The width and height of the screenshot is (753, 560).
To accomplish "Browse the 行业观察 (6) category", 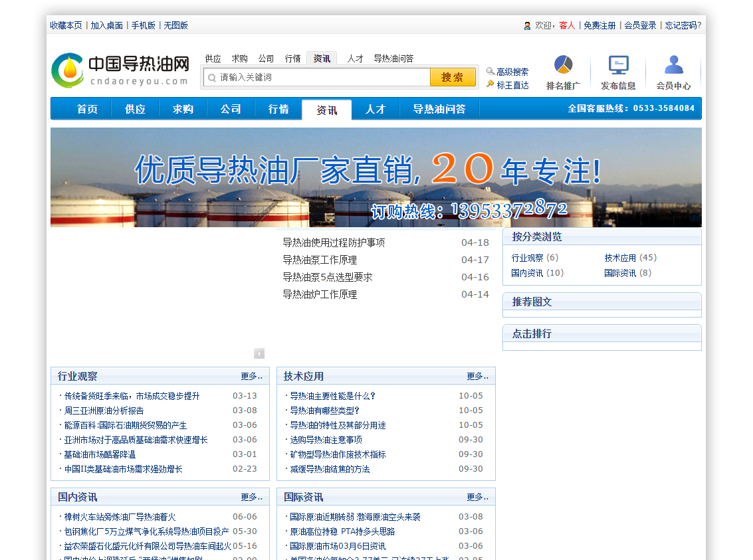I will [x=534, y=258].
